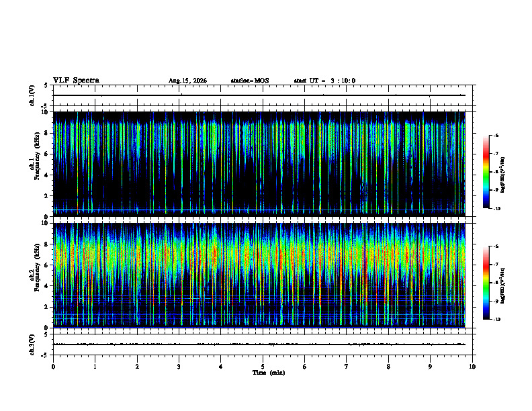Click the "start UT = 3 :10: 0" text
This screenshot has width=532, height=411.
pyautogui.click(x=324, y=81)
